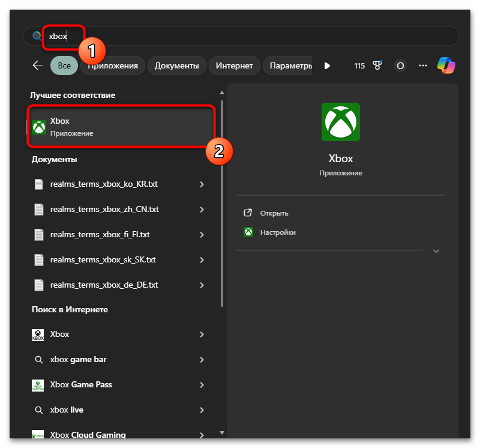The image size is (480, 448).
Task: Click the search field containing xbox
Action: pos(240,36)
